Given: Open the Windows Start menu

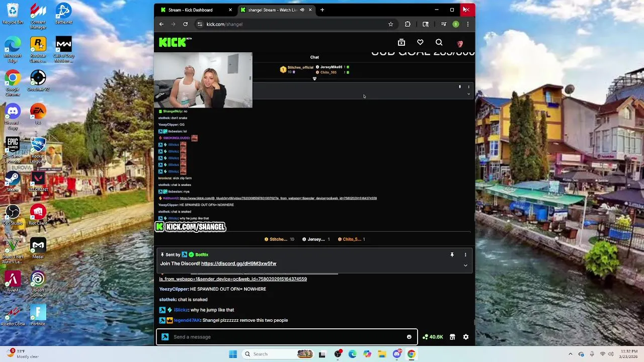Looking at the screenshot, I should coord(233,354).
